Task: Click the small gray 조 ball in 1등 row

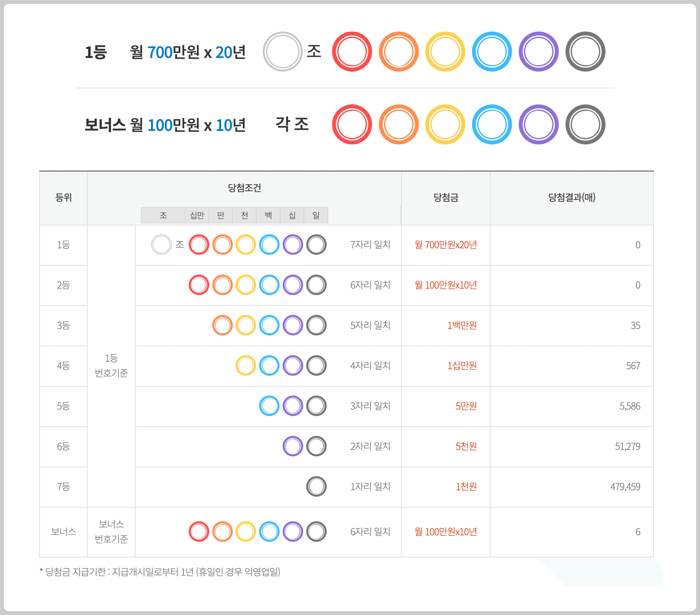Action: tap(161, 245)
